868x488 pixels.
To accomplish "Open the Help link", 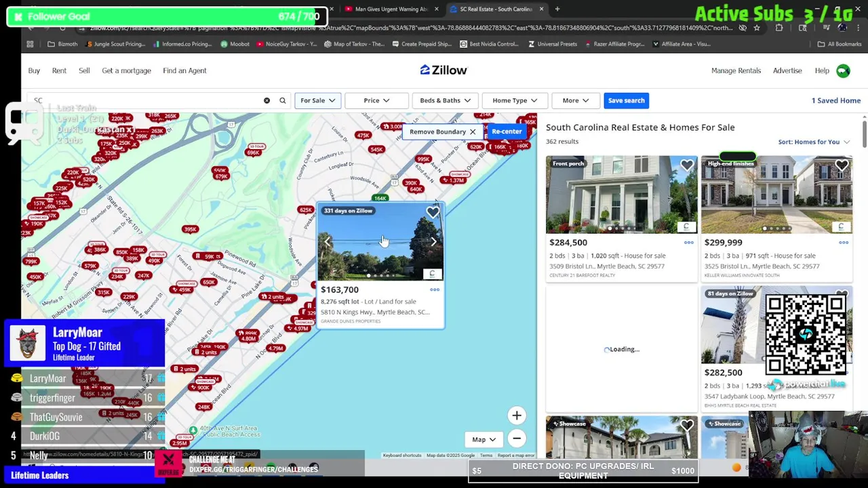I will click(x=822, y=70).
